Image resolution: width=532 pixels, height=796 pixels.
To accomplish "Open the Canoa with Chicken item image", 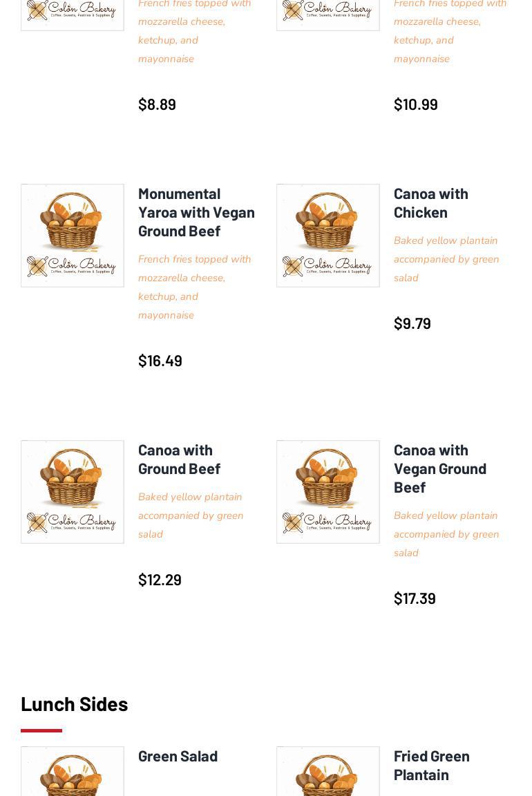I will 328,236.
